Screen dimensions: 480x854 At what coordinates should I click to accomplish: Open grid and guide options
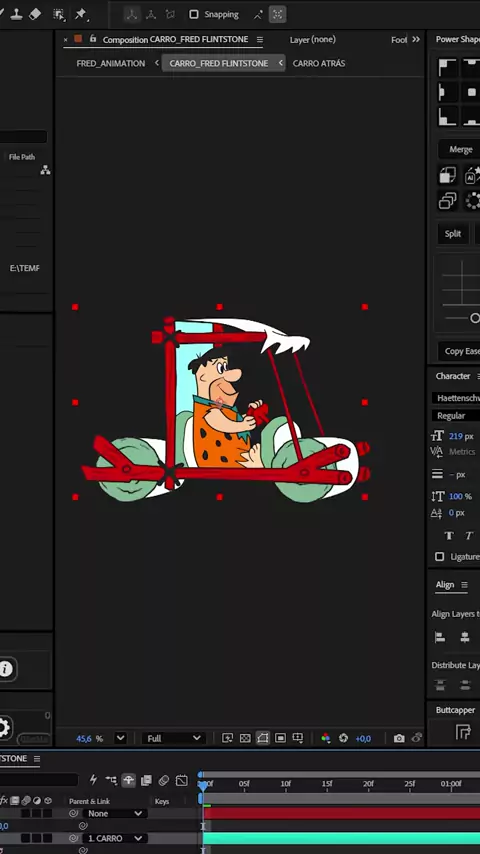[x=297, y=738]
